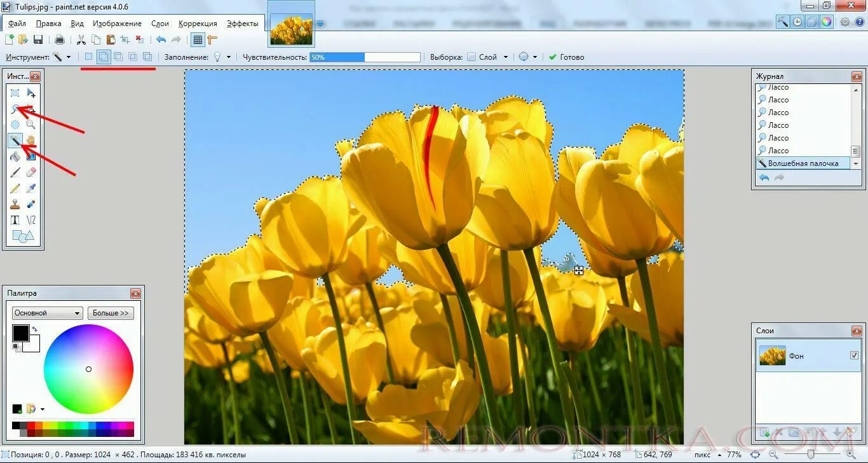Screen dimensions: 868x463
Task: Click the New file icon
Action: 10,39
